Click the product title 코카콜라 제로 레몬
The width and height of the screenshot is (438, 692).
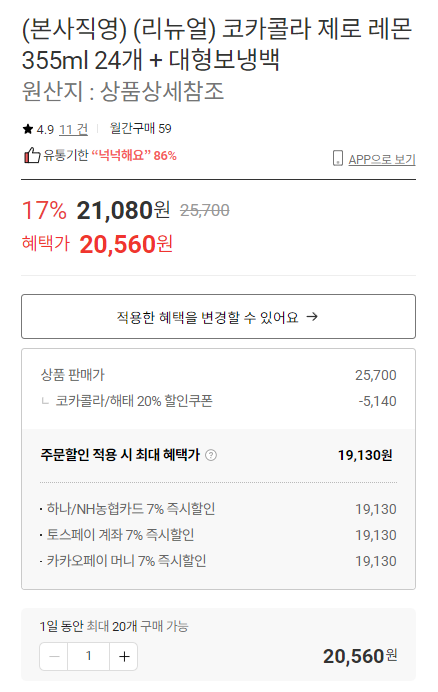tap(317, 29)
